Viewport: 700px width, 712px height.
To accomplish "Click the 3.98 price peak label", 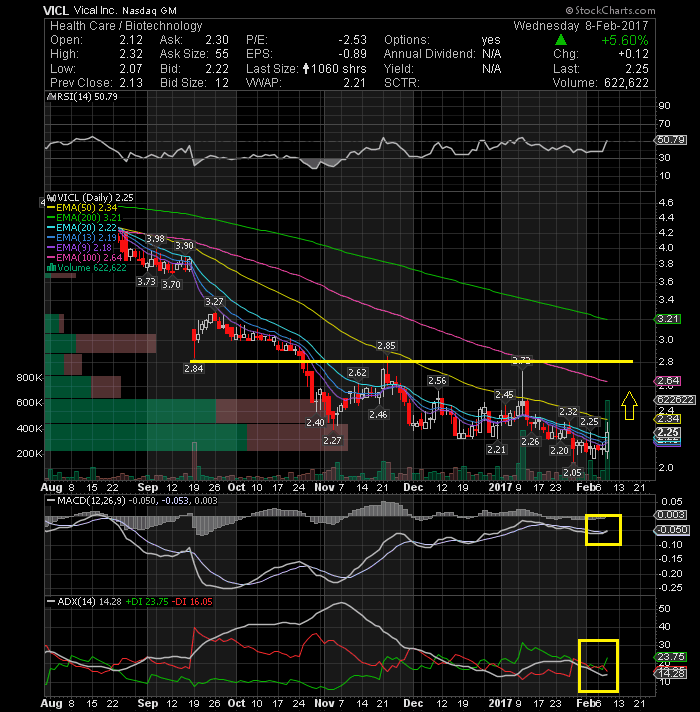I will click(x=155, y=239).
